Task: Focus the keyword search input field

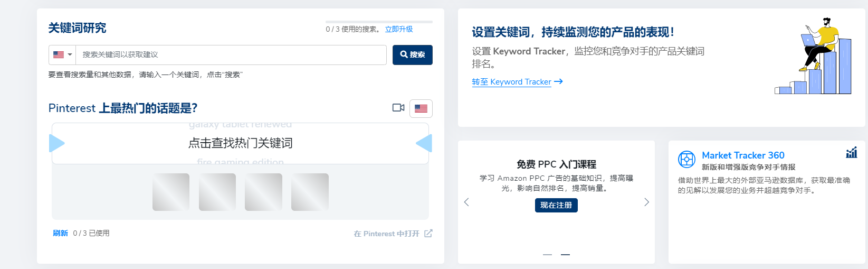Action: (x=231, y=55)
